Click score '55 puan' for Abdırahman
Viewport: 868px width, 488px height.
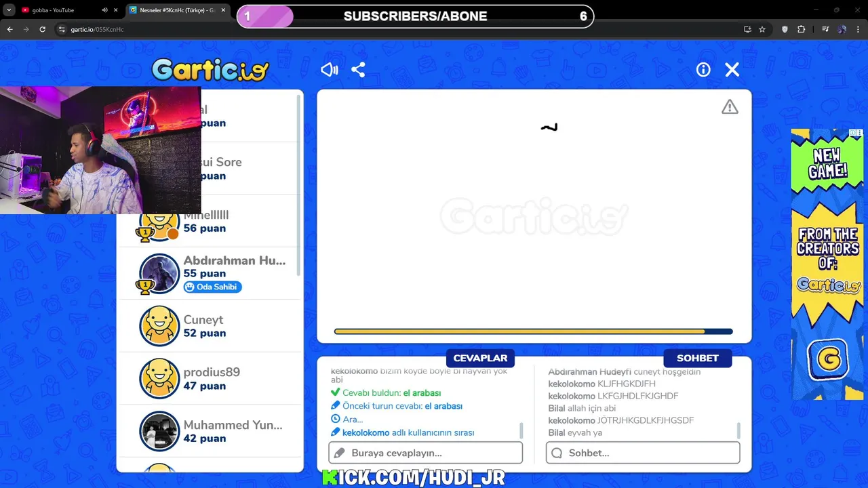204,274
